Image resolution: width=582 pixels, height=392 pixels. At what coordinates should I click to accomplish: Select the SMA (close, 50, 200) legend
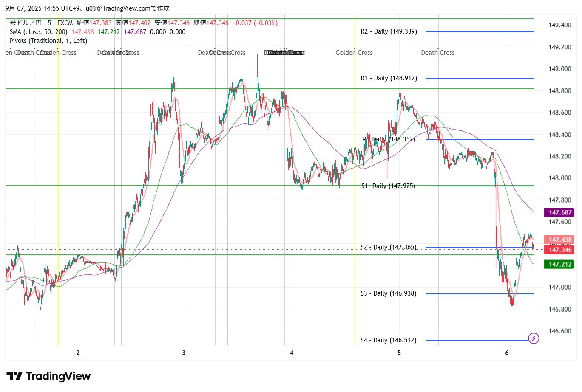(38, 32)
